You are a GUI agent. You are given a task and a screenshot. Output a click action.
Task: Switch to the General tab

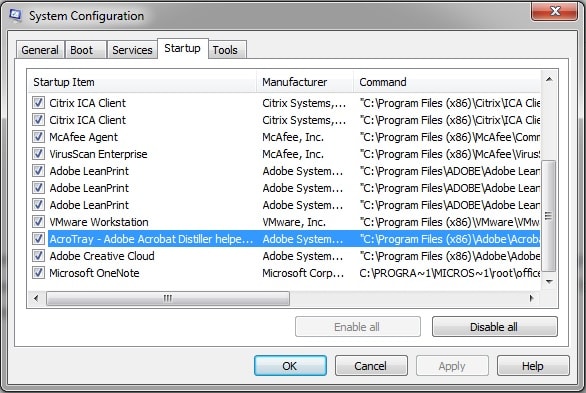point(40,50)
